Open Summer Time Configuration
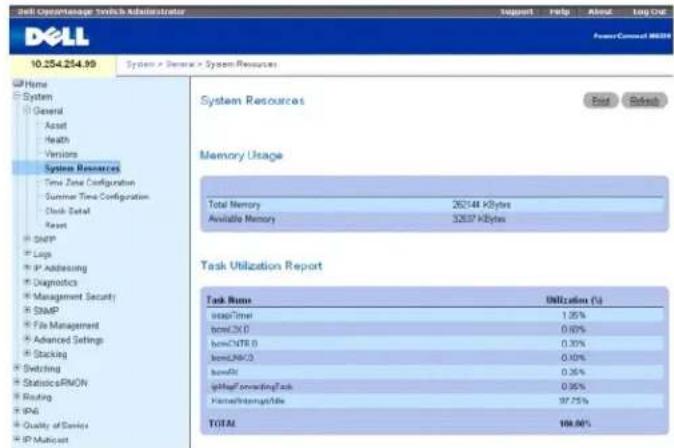The image size is (674, 448). click(x=97, y=196)
